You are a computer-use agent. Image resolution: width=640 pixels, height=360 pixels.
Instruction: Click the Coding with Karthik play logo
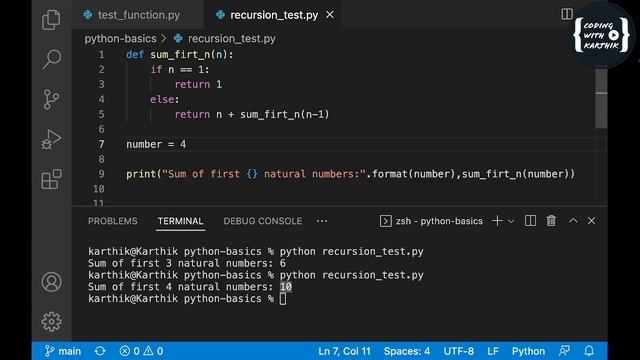click(x=602, y=35)
